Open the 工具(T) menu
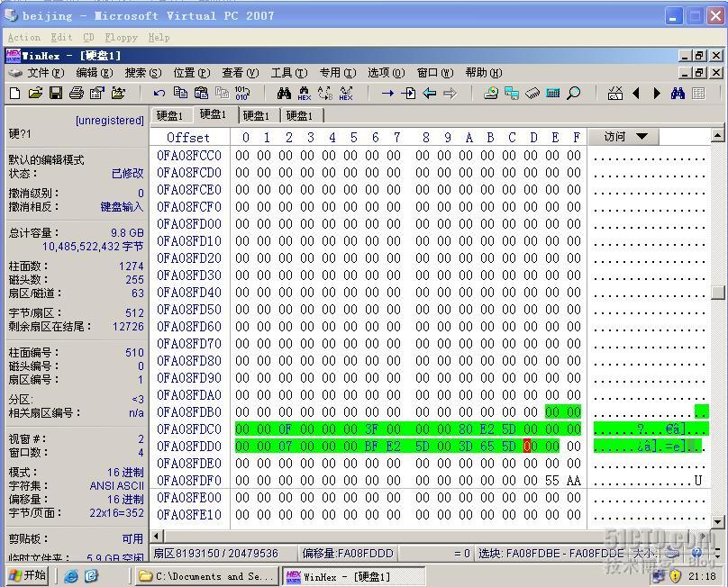 (x=289, y=73)
